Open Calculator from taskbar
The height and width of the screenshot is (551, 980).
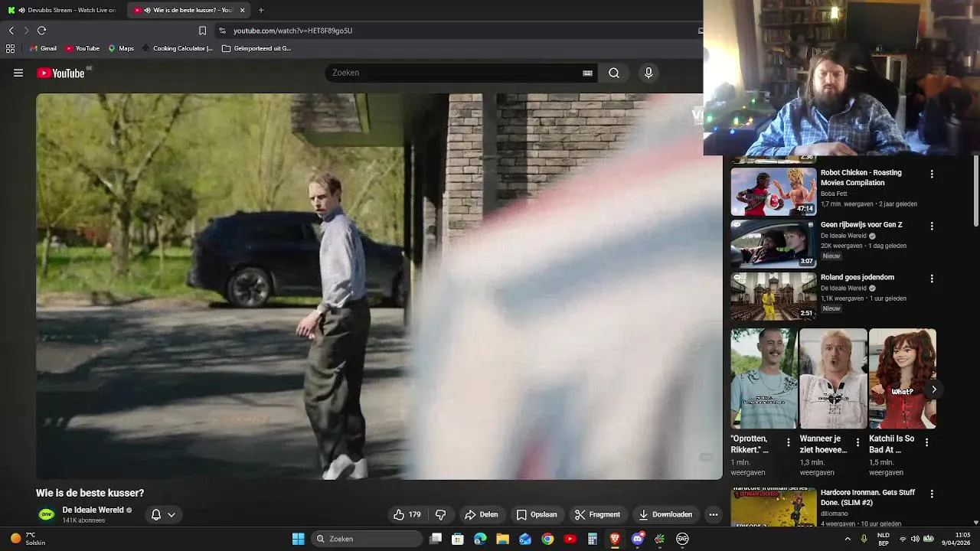593,539
